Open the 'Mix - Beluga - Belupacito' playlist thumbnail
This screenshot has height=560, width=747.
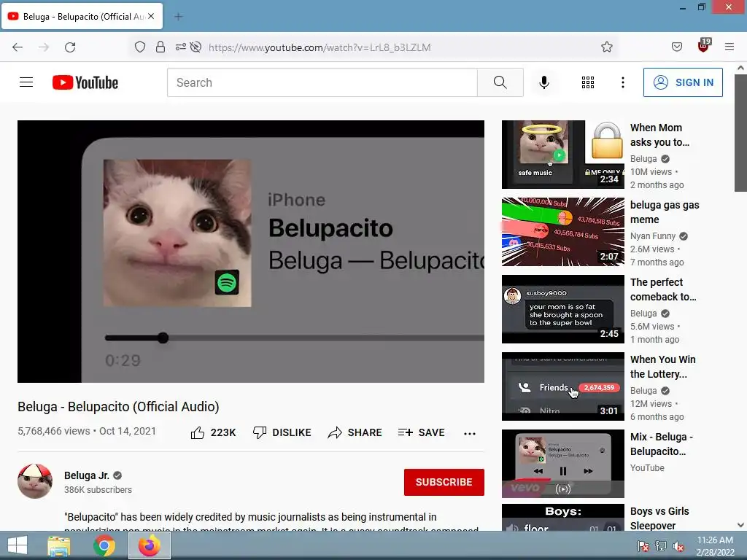[563, 463]
